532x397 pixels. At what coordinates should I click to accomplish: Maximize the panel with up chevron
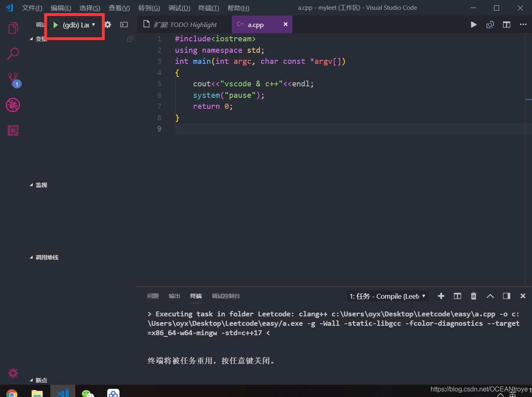click(490, 296)
